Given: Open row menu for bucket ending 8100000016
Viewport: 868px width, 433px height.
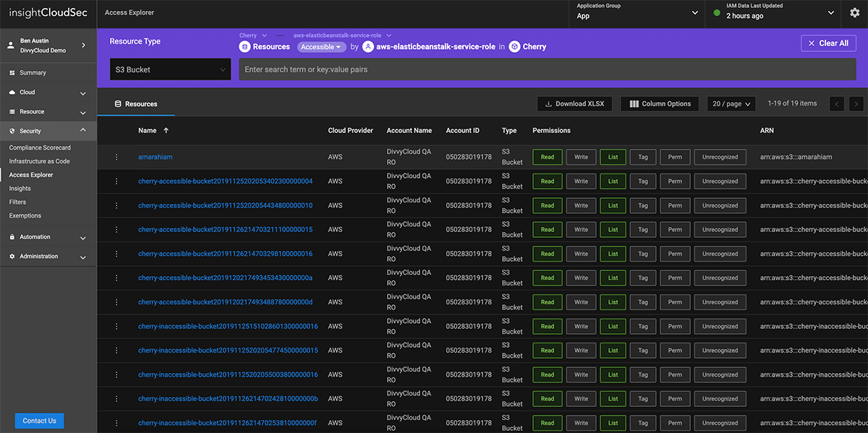Looking at the screenshot, I should 116,254.
